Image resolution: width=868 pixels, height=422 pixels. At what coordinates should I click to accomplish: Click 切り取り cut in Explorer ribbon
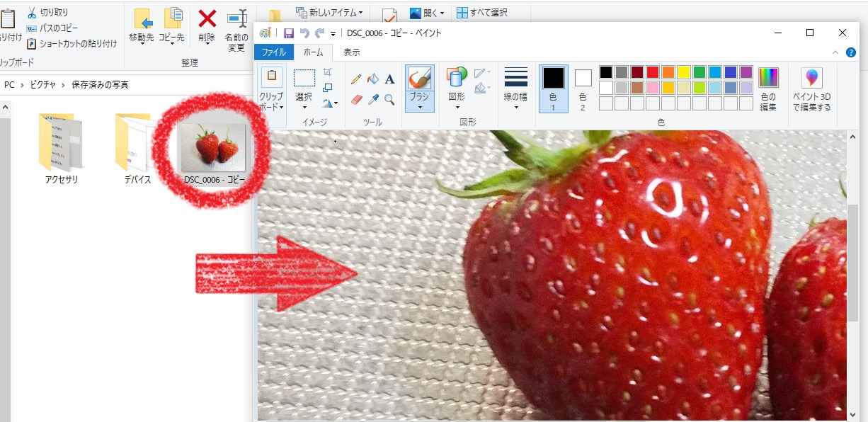(47, 13)
